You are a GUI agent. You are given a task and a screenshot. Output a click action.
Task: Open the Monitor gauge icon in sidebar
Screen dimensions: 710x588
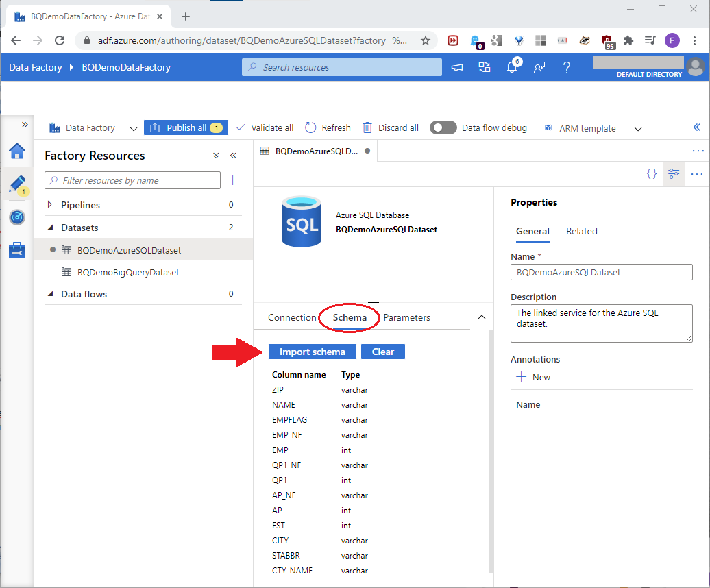coord(17,217)
